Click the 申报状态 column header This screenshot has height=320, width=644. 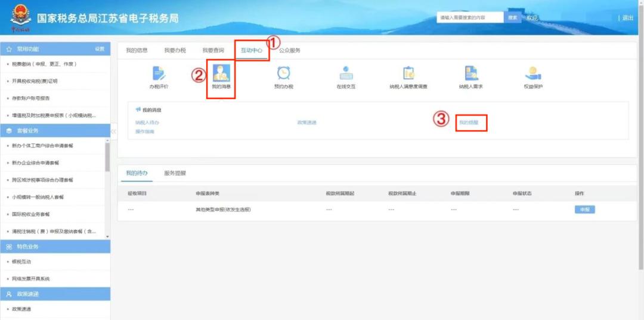point(522,193)
